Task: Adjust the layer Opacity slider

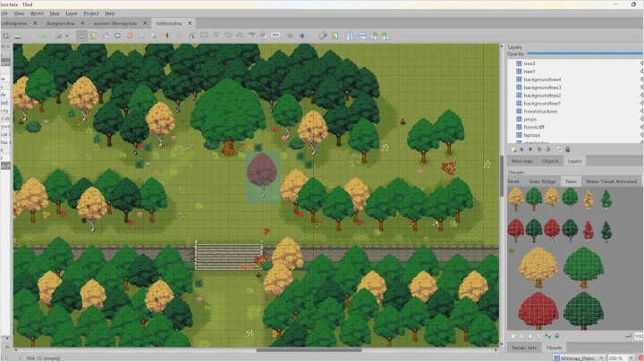Action: click(581, 54)
